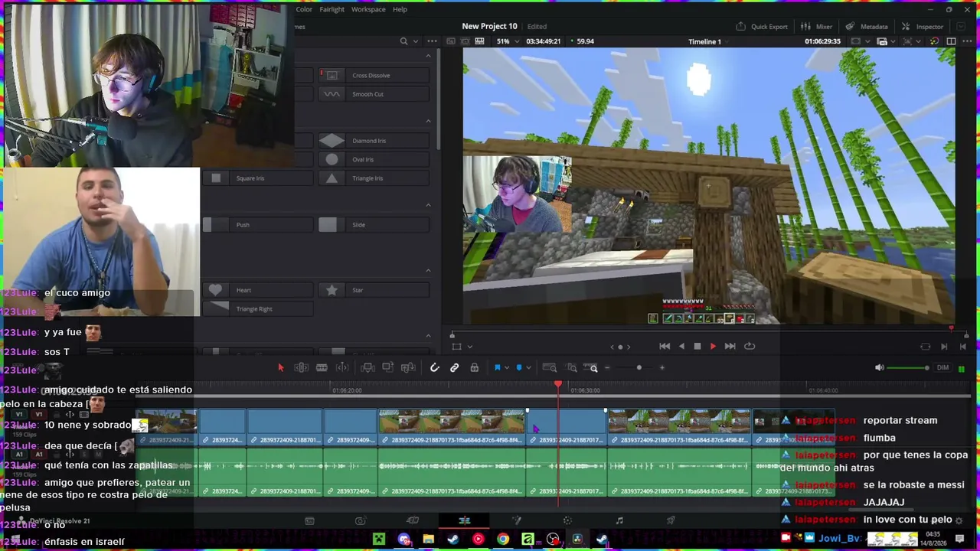Collapse the Motion transitions group with Push
The image size is (980, 551).
(428, 205)
